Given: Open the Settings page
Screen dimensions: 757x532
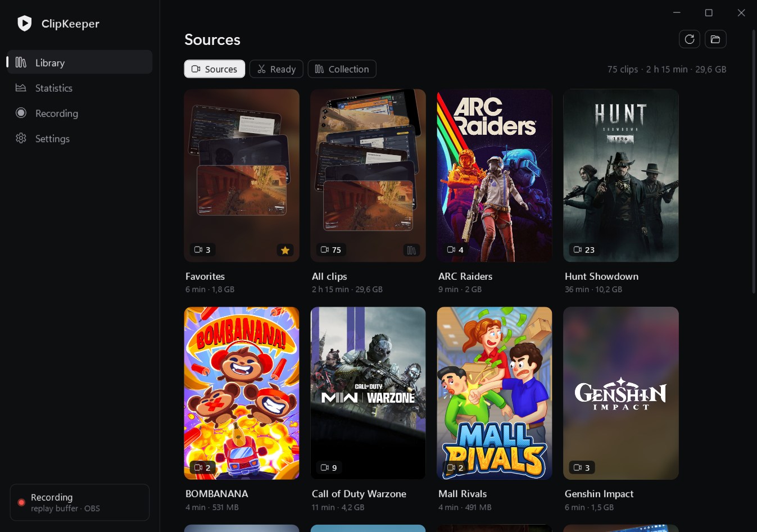Looking at the screenshot, I should [80, 138].
